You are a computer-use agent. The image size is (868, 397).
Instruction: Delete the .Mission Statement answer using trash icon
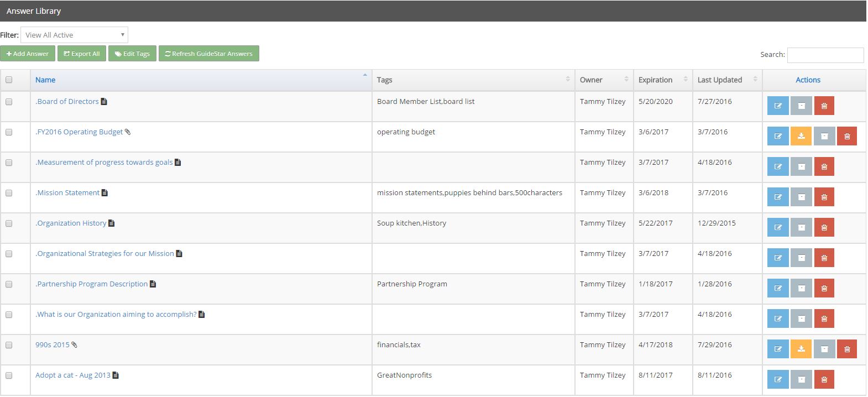(824, 197)
